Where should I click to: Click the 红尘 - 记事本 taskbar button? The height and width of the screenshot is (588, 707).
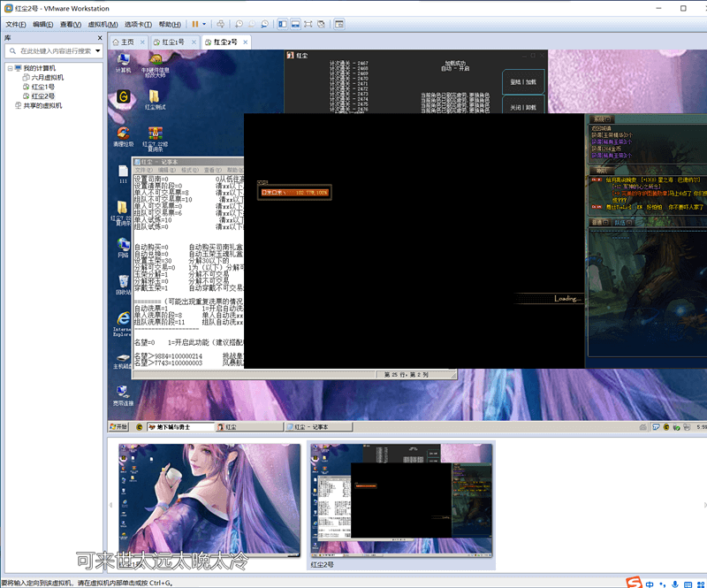319,426
